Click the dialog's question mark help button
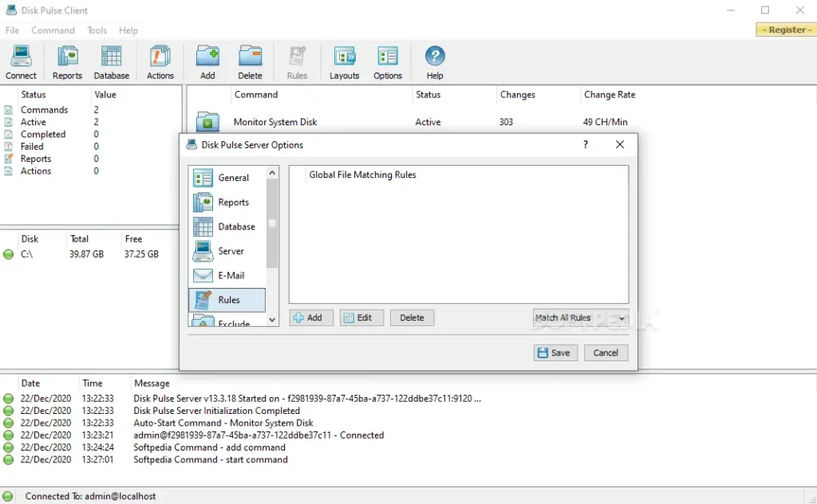This screenshot has width=817, height=504. (586, 145)
